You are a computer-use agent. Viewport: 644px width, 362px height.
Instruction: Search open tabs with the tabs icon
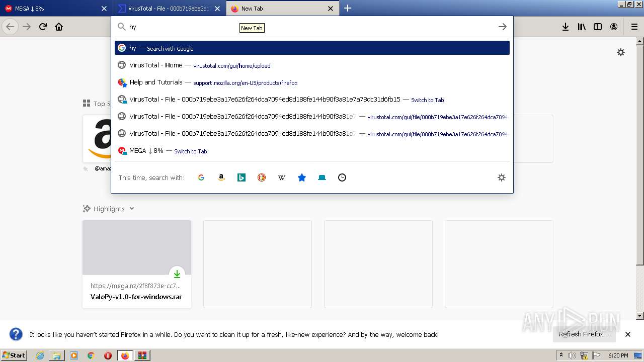pos(322,177)
